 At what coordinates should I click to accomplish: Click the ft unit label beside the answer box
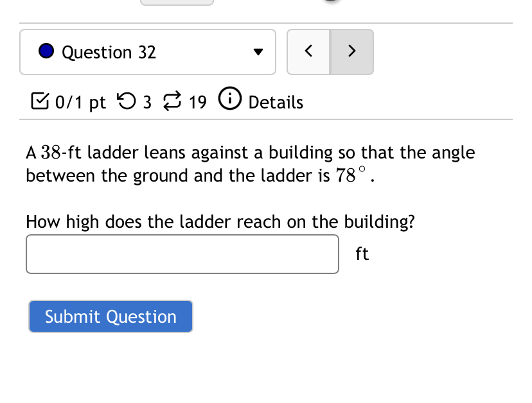361,254
